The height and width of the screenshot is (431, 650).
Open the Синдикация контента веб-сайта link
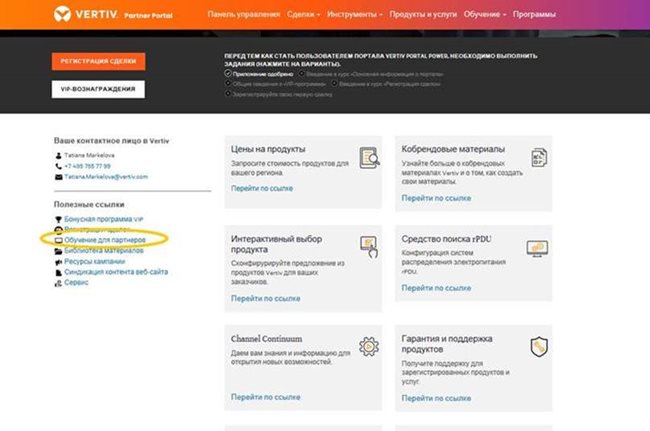(116, 272)
